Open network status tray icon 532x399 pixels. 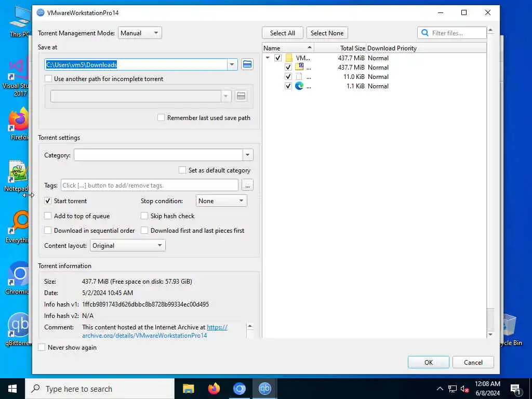point(453,389)
